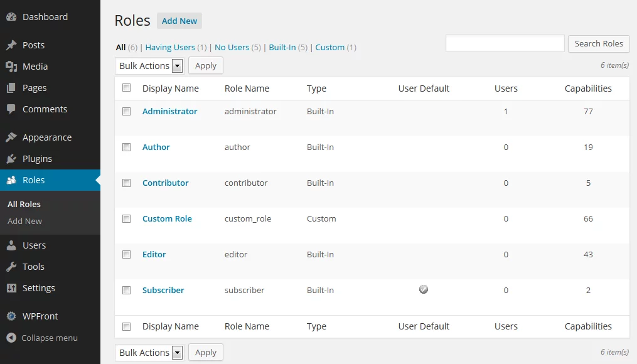Filter roles by Built-In type
Screen dimensions: 637x364
[283, 47]
